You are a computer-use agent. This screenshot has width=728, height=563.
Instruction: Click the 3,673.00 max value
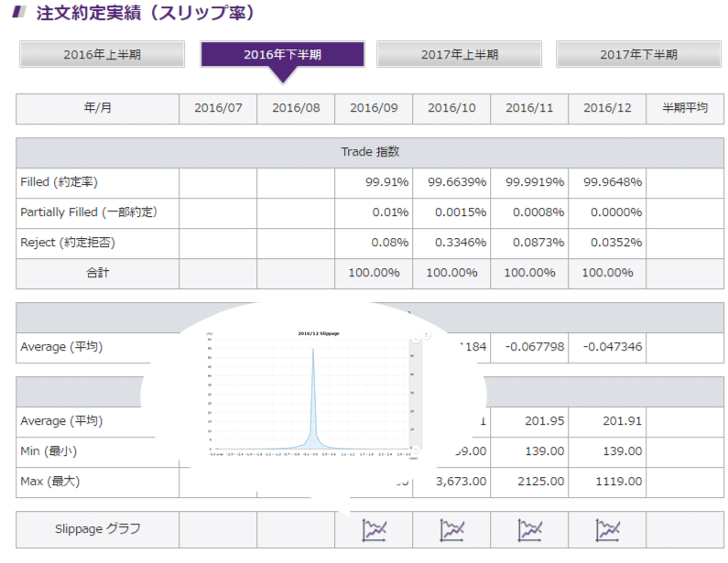click(x=461, y=482)
